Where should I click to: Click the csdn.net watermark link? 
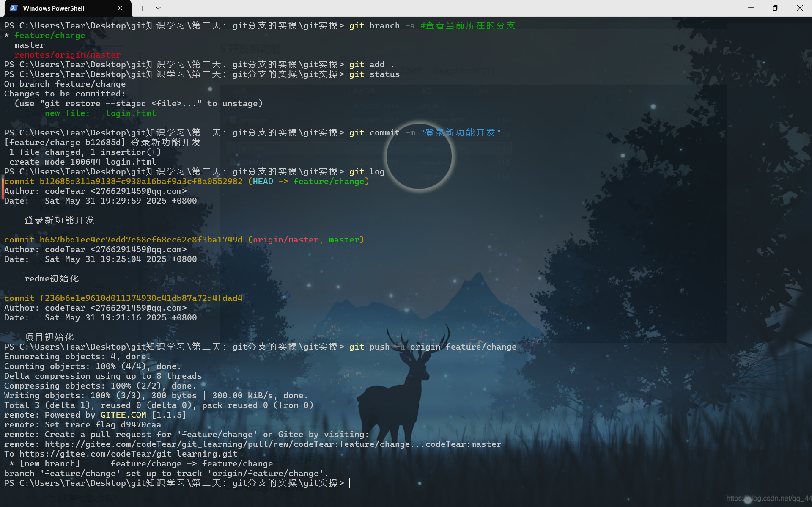coord(768,498)
